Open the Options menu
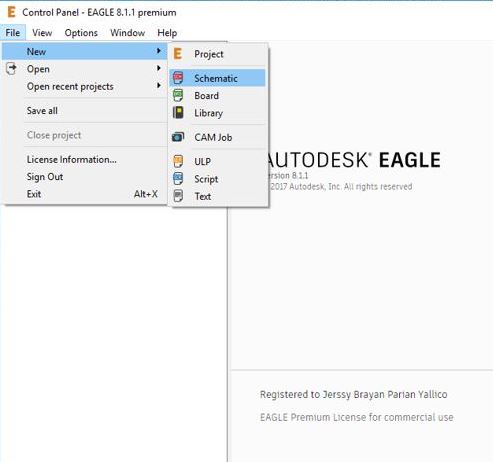The width and height of the screenshot is (493, 462). tap(81, 33)
